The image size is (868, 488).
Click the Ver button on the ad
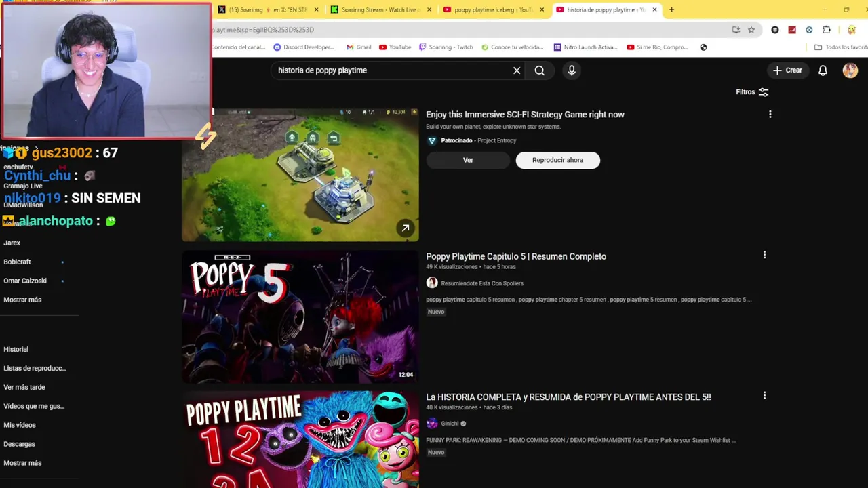click(x=468, y=160)
